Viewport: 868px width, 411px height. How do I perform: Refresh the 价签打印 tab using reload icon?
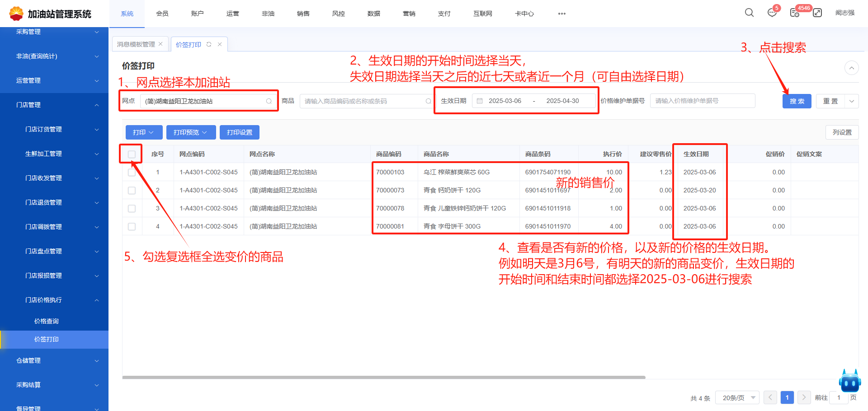(209, 44)
